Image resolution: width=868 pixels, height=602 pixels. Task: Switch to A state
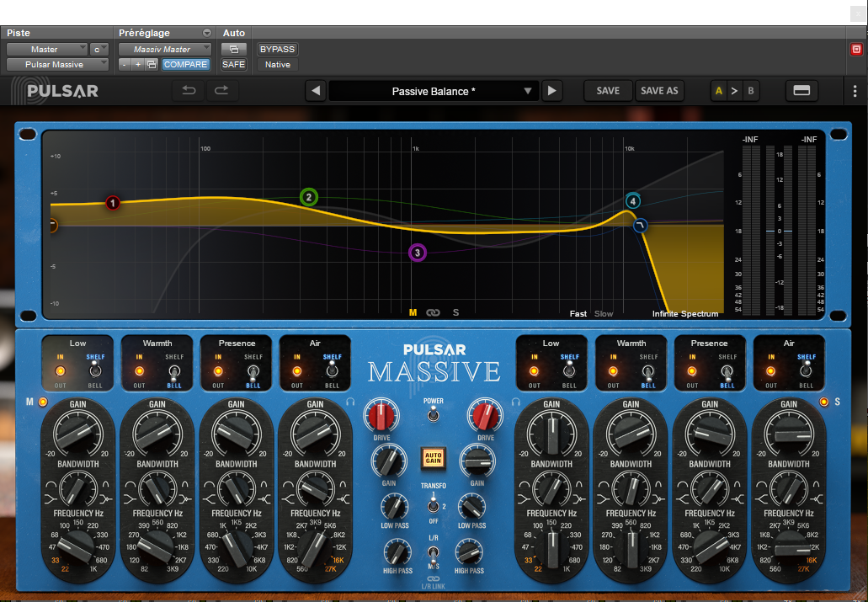(x=718, y=91)
